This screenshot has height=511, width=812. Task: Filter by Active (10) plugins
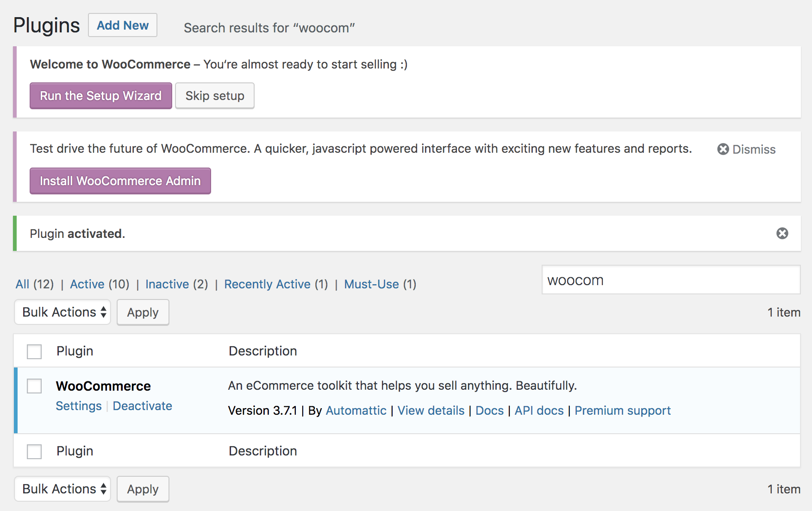click(100, 284)
